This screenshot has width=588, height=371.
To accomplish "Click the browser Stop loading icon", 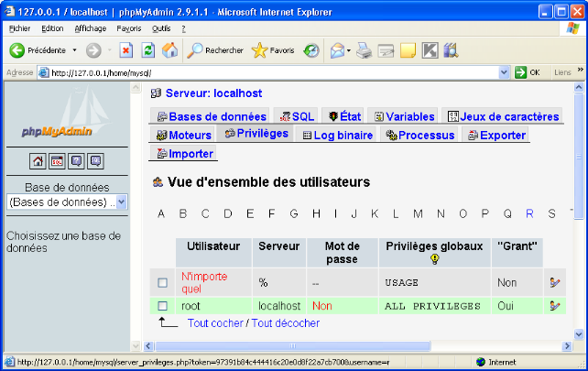I will (126, 50).
